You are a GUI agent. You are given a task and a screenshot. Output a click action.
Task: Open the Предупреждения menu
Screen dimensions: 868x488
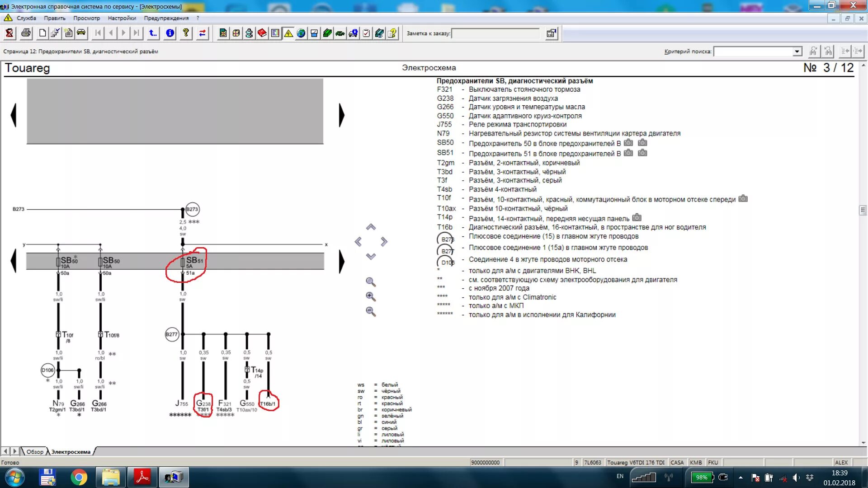pos(166,18)
